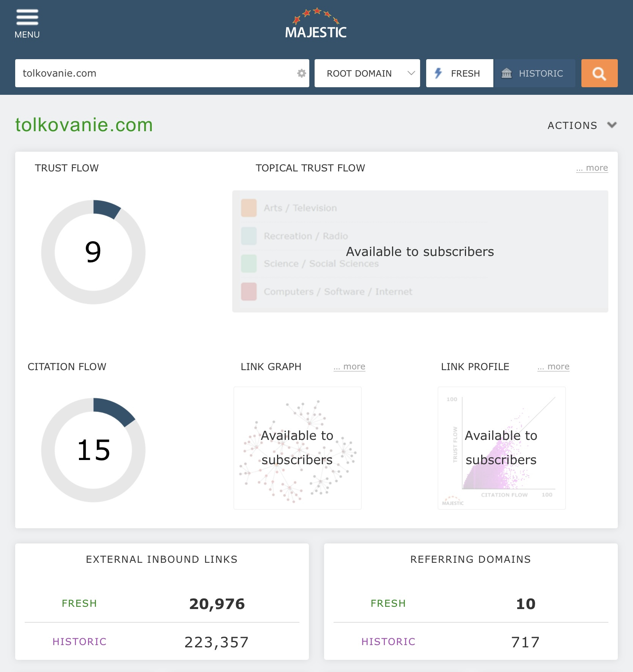
Task: Open search settings gear icon
Action: 301,73
